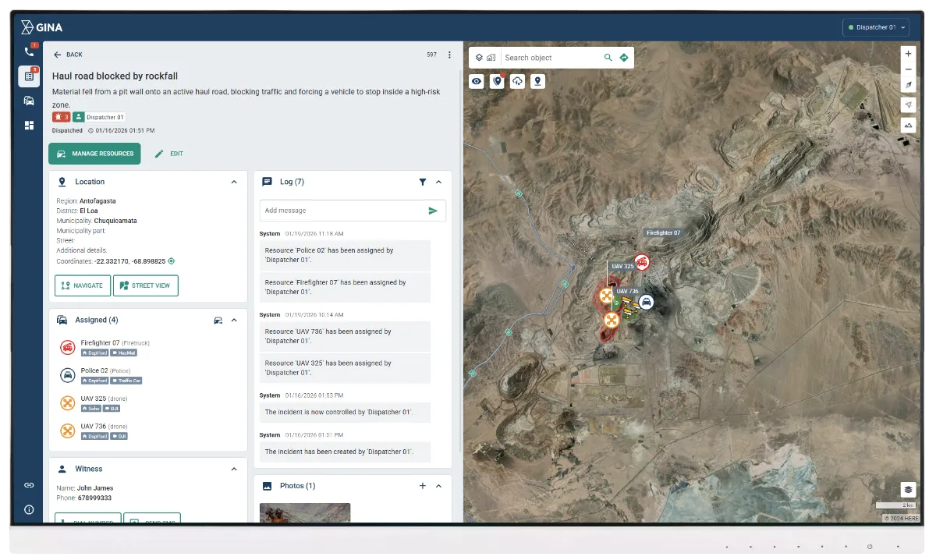Open the dashboard panel from the sidebar
Viewport: 936px width, 560px height.
point(30,124)
